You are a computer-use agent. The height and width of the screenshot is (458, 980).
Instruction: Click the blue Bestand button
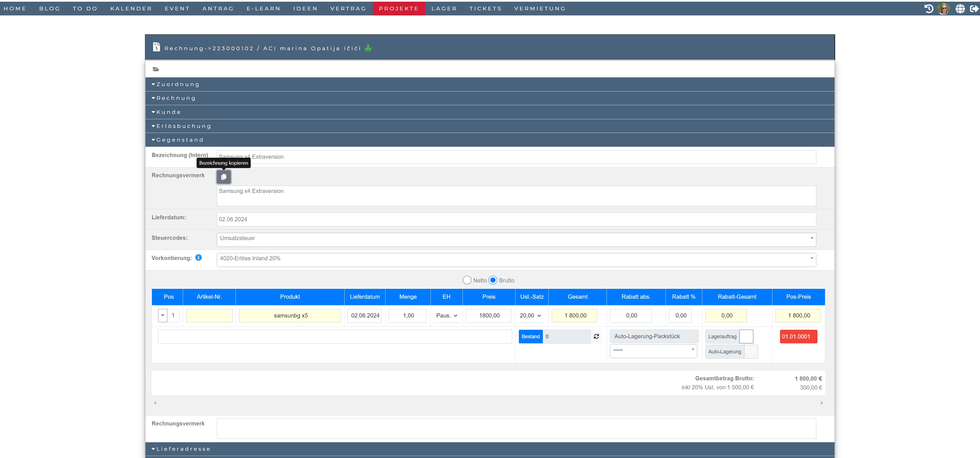pos(530,336)
